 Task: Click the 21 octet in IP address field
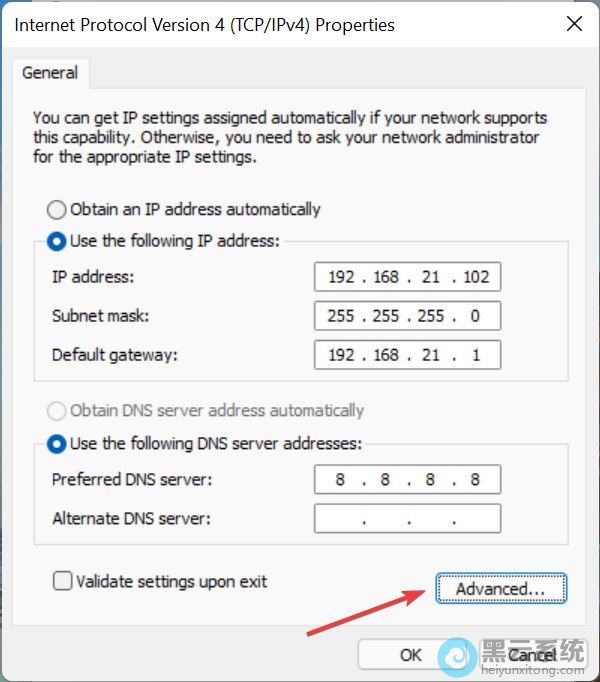click(430, 277)
